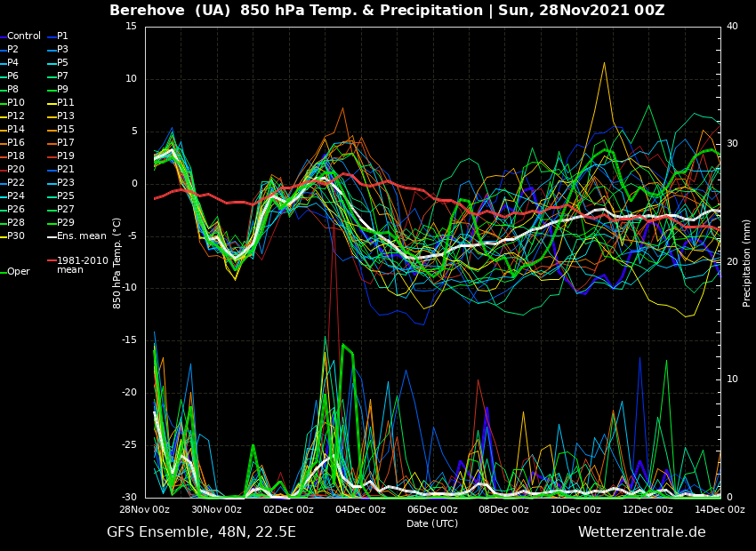Click the P20 legend label

(x=16, y=170)
